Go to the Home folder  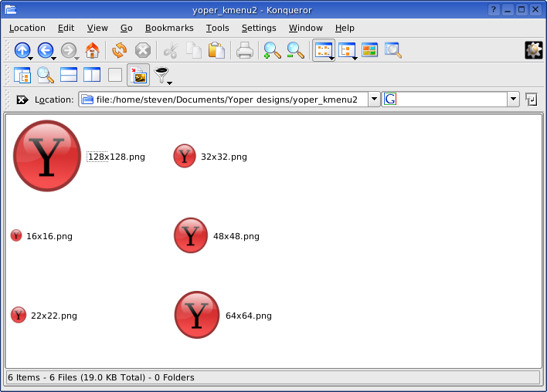point(93,50)
